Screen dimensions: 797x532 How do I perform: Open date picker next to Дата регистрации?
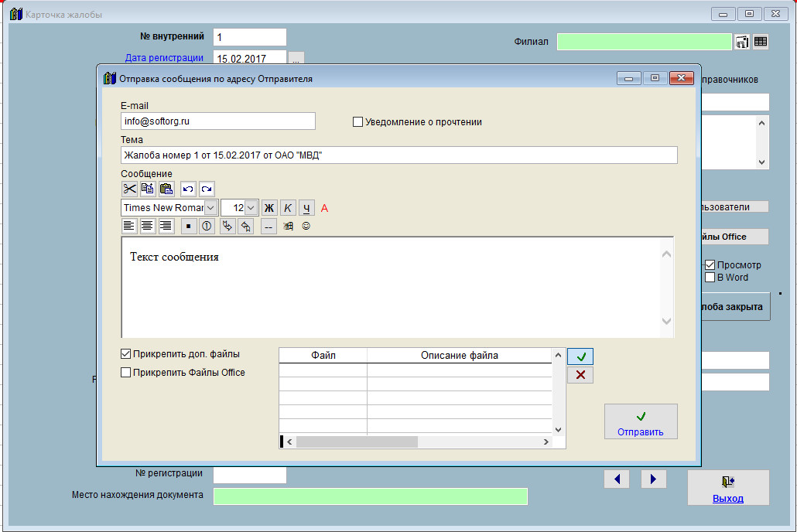(296, 58)
